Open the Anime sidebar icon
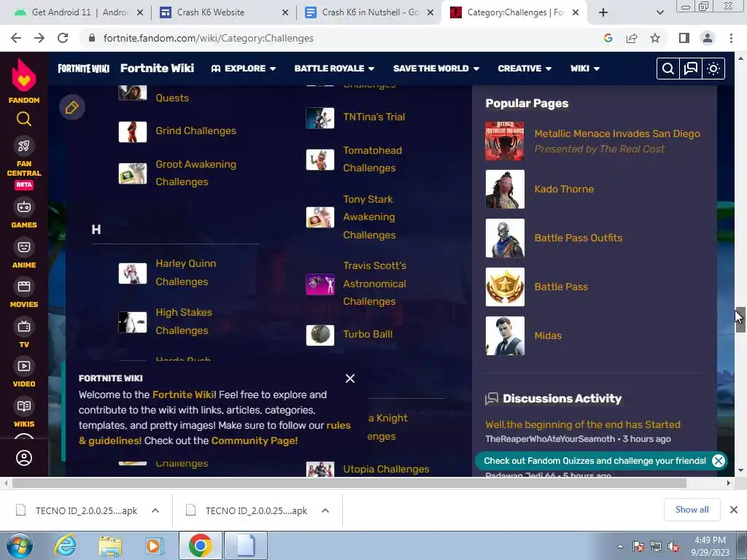747x560 pixels. (x=24, y=247)
